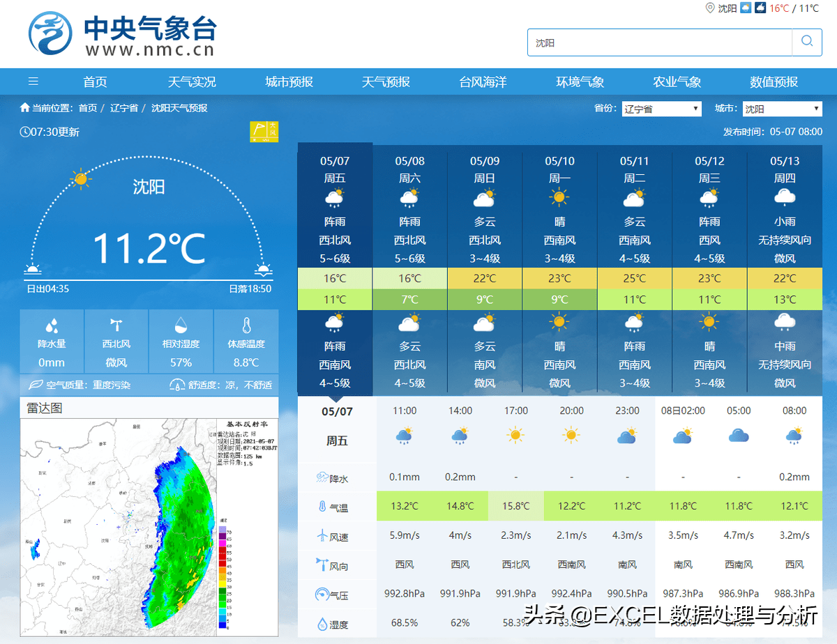Viewport: 837px width, 644px height.
Task: Click the 05/08 low temperature 7℃ cell
Action: [410, 300]
